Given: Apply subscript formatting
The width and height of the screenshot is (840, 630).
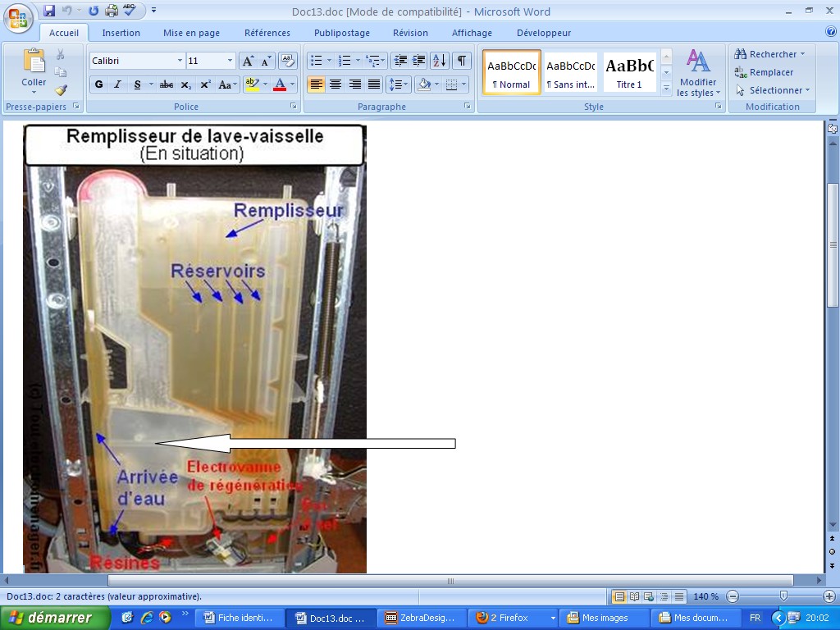Looking at the screenshot, I should [x=186, y=84].
